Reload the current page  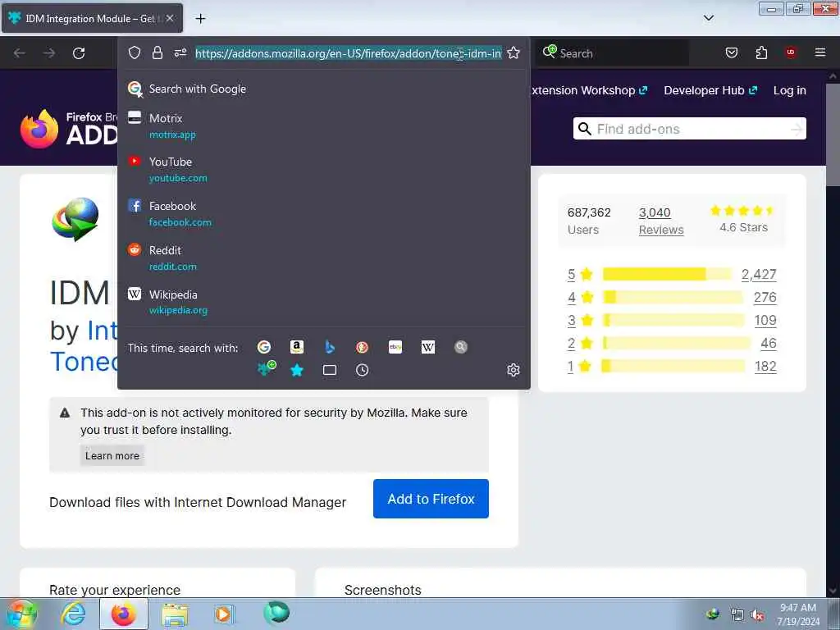79,53
